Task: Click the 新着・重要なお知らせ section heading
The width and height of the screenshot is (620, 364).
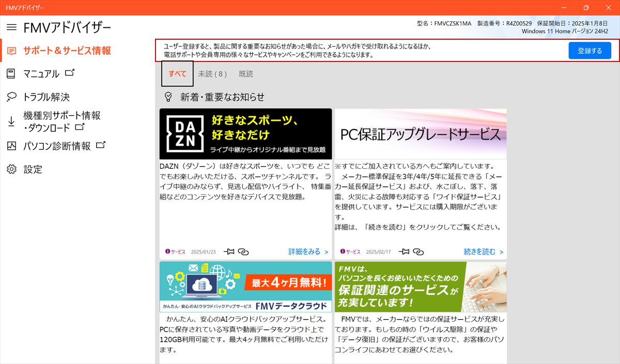Action: 222,97
